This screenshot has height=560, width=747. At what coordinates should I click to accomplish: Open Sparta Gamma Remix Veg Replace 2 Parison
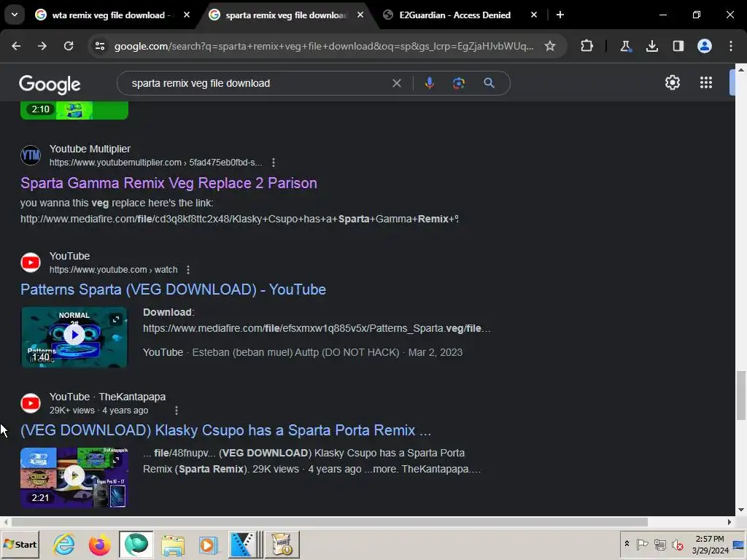coord(169,183)
